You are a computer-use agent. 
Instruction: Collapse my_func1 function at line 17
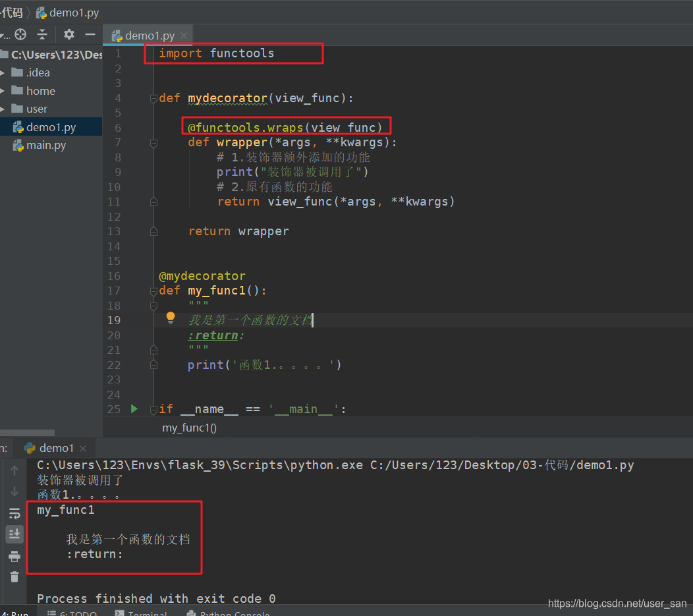(x=153, y=291)
